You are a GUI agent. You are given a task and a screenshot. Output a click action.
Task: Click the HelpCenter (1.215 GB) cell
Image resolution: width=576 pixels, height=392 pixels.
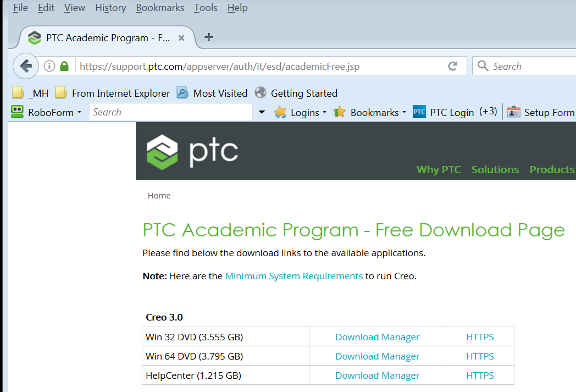coord(225,375)
